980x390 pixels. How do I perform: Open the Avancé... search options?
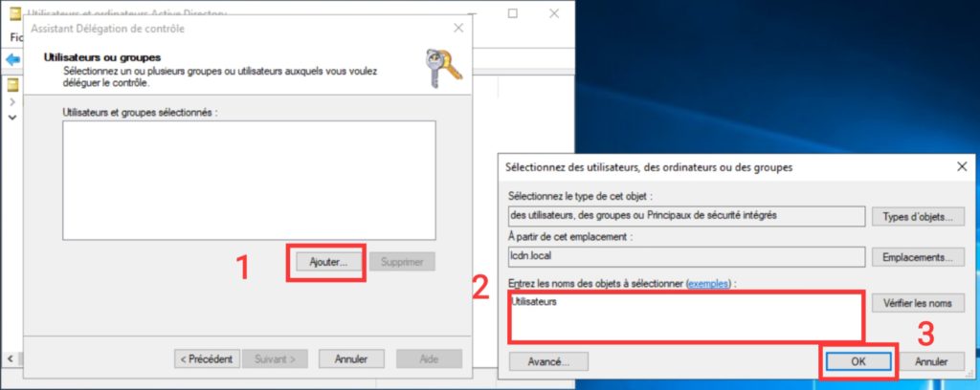click(x=548, y=361)
